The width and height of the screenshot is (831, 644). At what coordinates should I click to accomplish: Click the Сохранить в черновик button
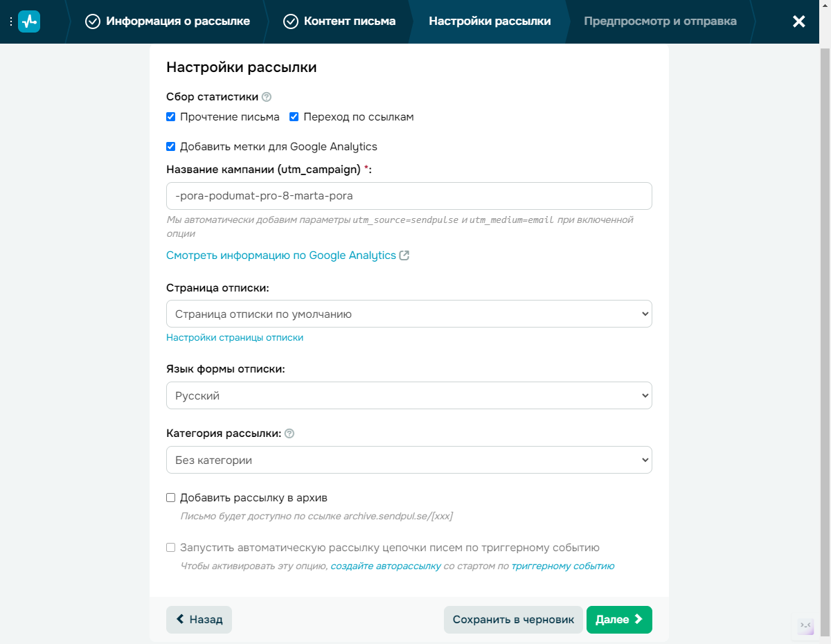click(513, 620)
